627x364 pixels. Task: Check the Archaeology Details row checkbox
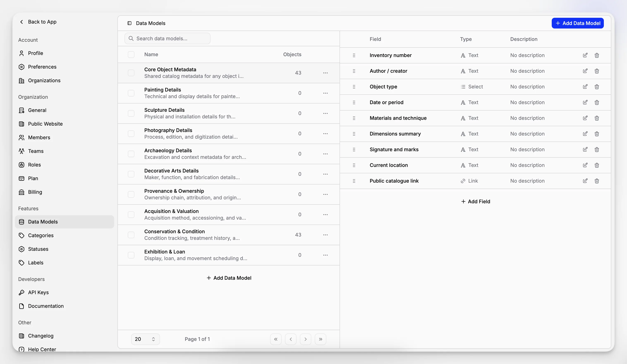131,154
